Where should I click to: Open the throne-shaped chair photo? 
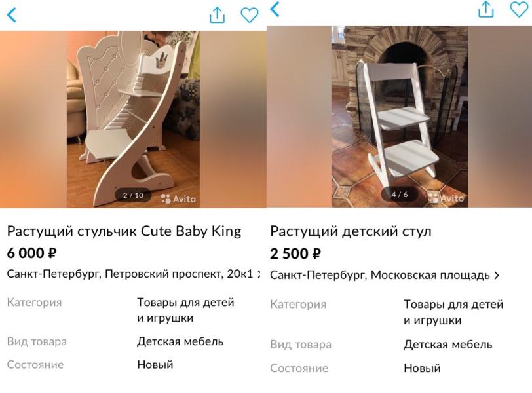tap(133, 119)
